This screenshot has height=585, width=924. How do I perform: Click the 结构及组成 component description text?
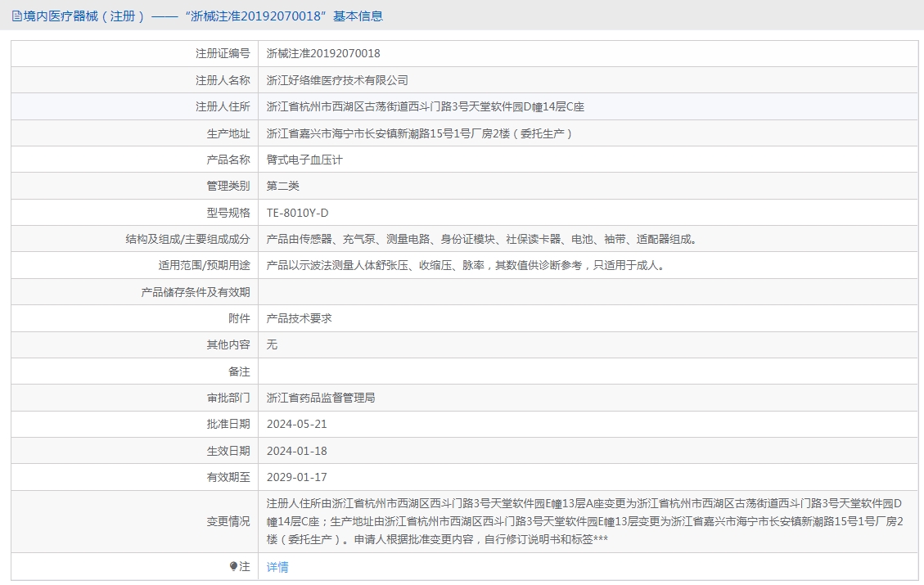coord(481,239)
